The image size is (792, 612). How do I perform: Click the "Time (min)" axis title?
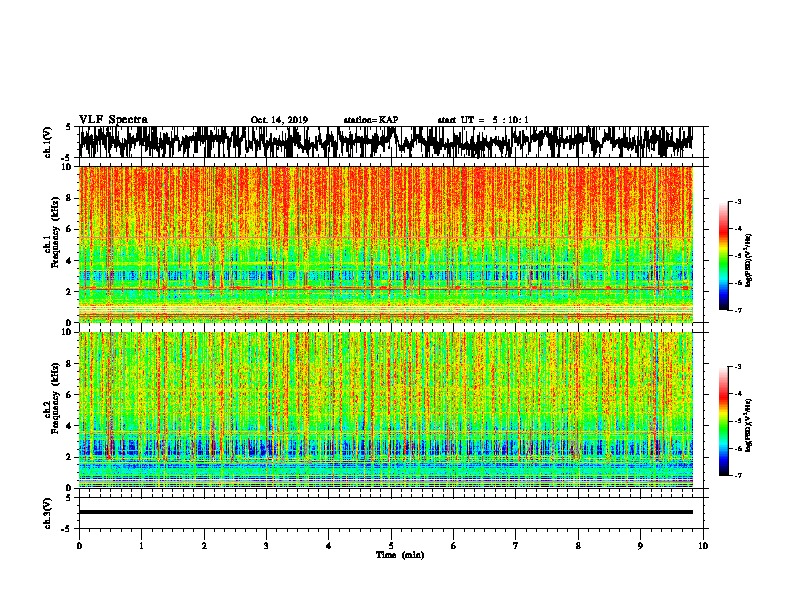coord(400,555)
